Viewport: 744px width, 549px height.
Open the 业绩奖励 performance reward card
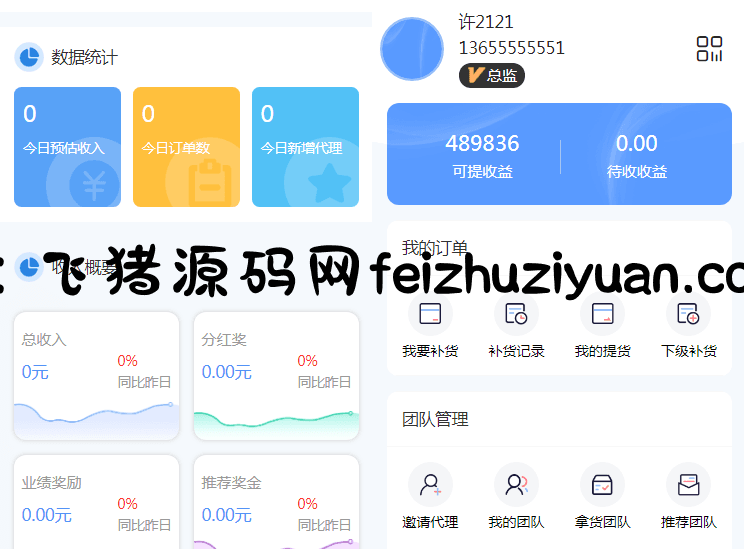(x=97, y=502)
